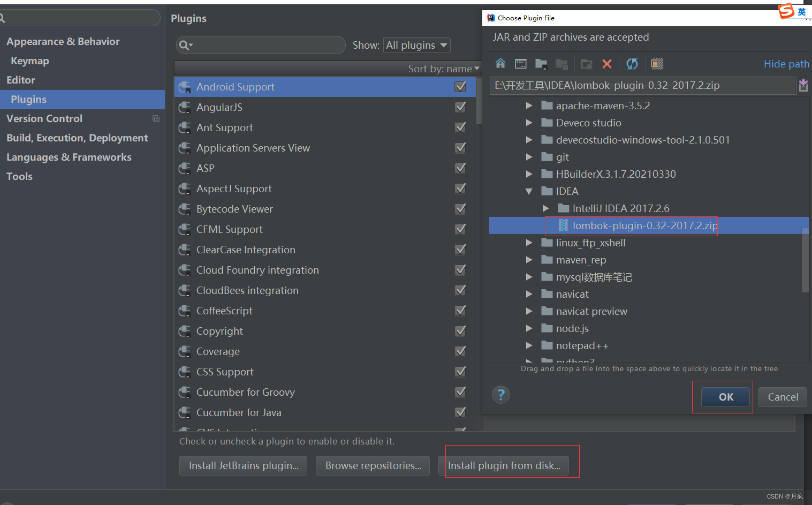812x505 pixels.
Task: Jump to the Desktop directory icon
Action: point(520,64)
